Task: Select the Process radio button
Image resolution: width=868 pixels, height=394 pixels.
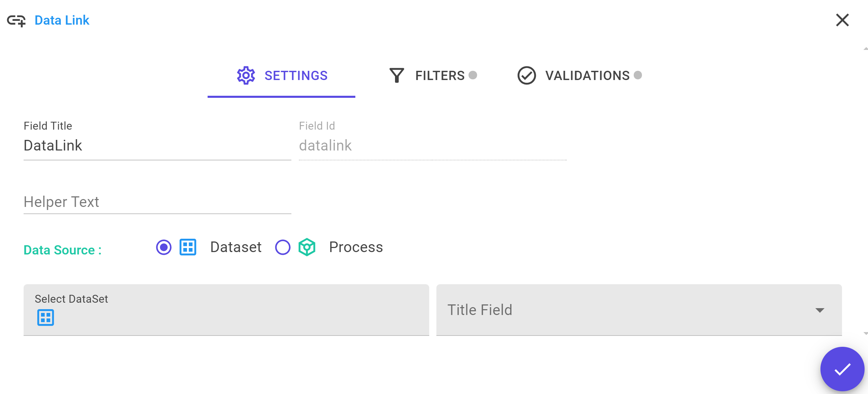Action: [x=283, y=247]
